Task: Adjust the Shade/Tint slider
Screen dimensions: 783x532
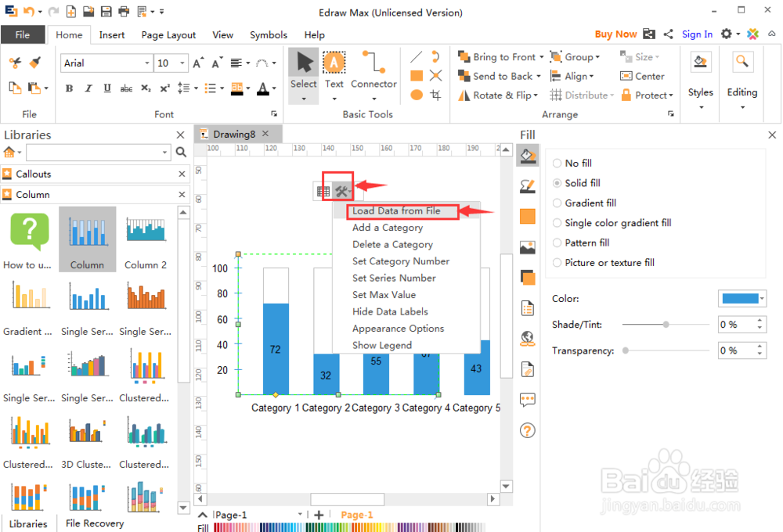Action: (x=666, y=325)
